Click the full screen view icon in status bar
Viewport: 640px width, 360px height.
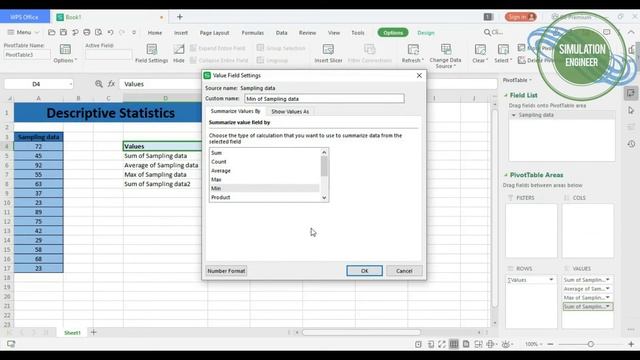pos(442,344)
